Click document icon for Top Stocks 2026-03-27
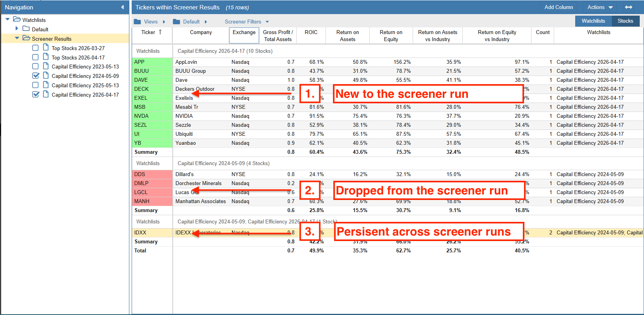Viewport: 644px width, 315px height. 46,48
